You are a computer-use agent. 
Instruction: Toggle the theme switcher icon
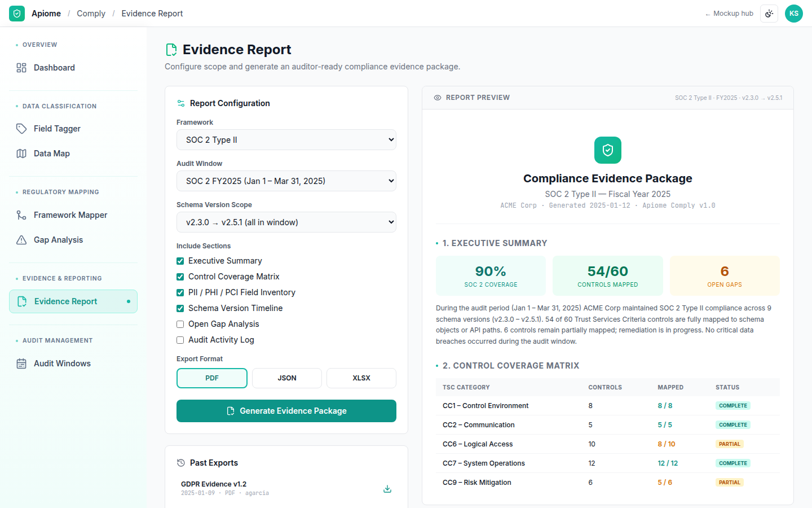[x=769, y=14]
